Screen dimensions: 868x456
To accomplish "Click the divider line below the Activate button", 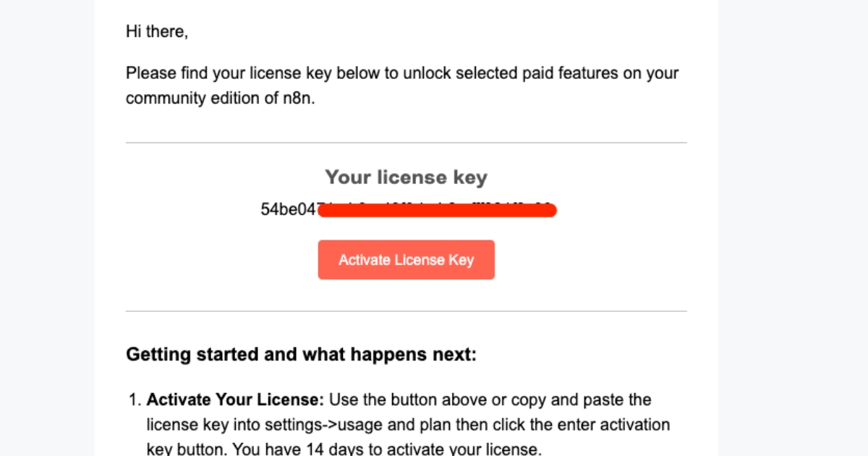I will [x=407, y=311].
